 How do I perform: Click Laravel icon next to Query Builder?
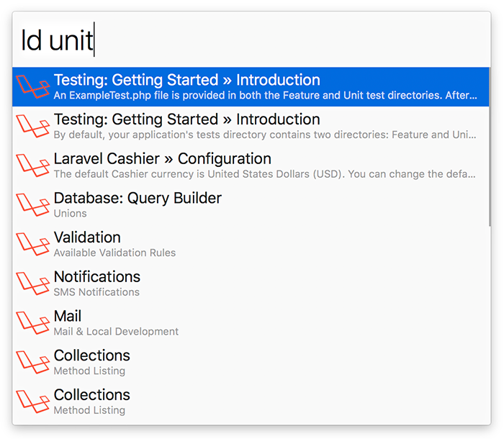point(33,204)
